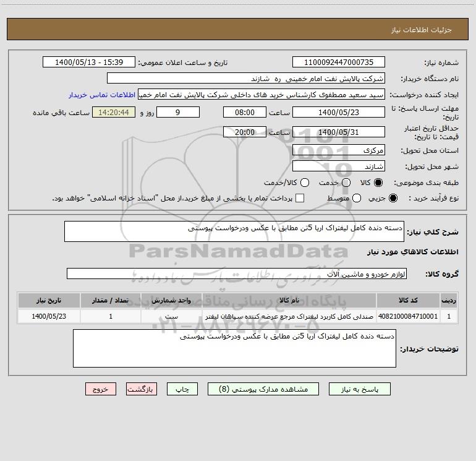Click the پاسخ به نیاز button

point(359,389)
